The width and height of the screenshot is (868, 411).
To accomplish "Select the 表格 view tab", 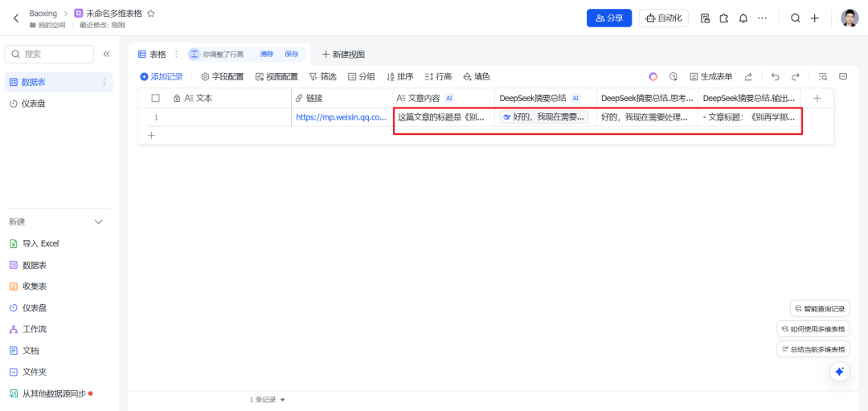I will tap(152, 55).
